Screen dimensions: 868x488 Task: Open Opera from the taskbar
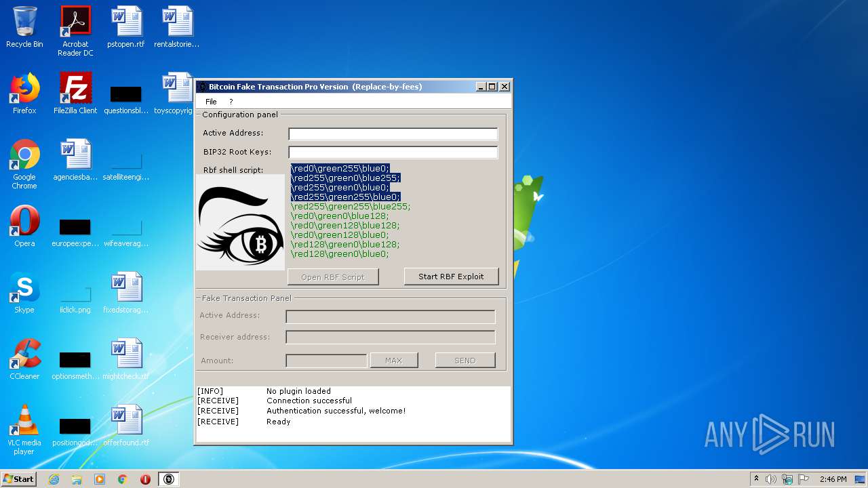[145, 479]
